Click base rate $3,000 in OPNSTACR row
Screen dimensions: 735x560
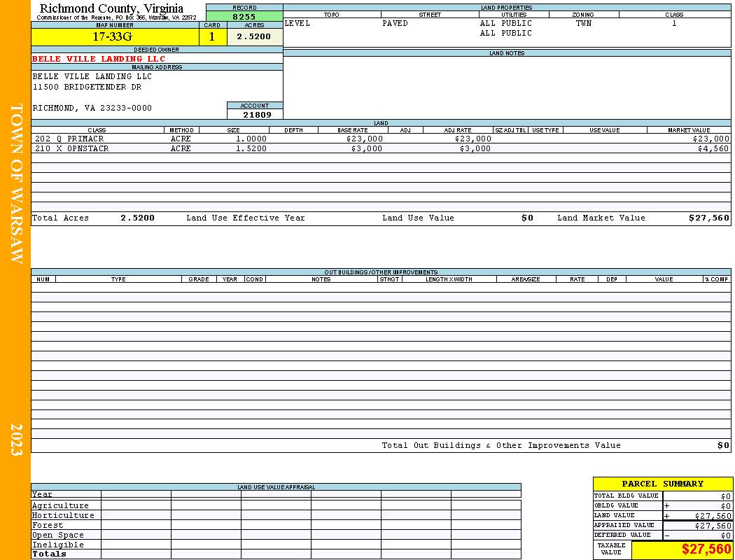tap(367, 148)
